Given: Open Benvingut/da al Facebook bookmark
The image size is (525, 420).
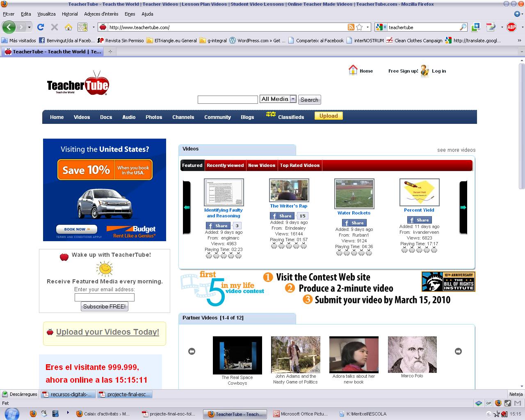Looking at the screenshot, I should click(66, 41).
